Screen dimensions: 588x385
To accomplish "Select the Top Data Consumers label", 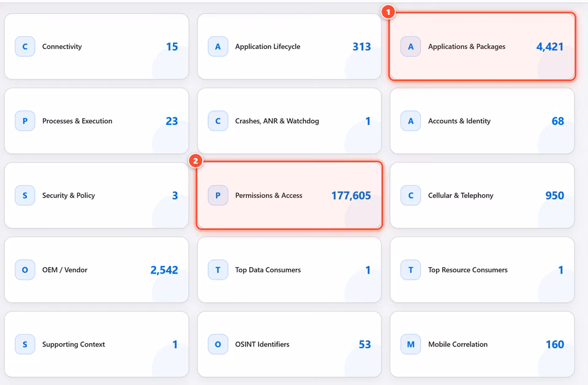I will point(268,270).
